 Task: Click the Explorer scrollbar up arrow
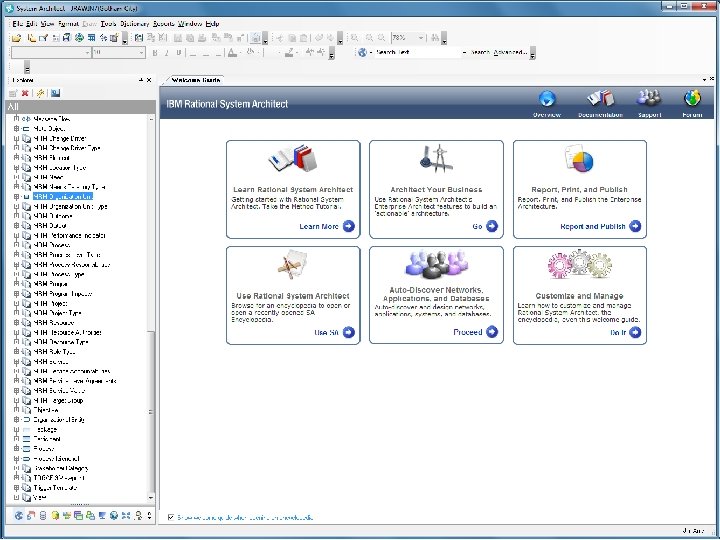(151, 119)
